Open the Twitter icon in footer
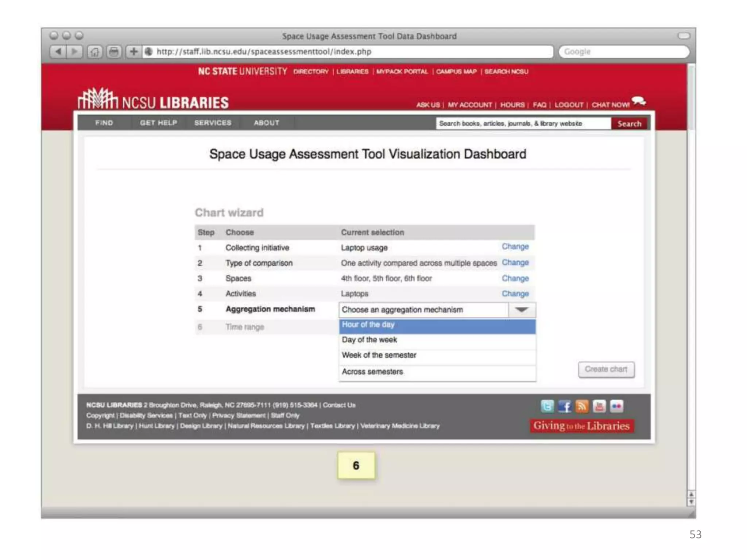Viewport: 747px width, 560px height. click(x=547, y=406)
